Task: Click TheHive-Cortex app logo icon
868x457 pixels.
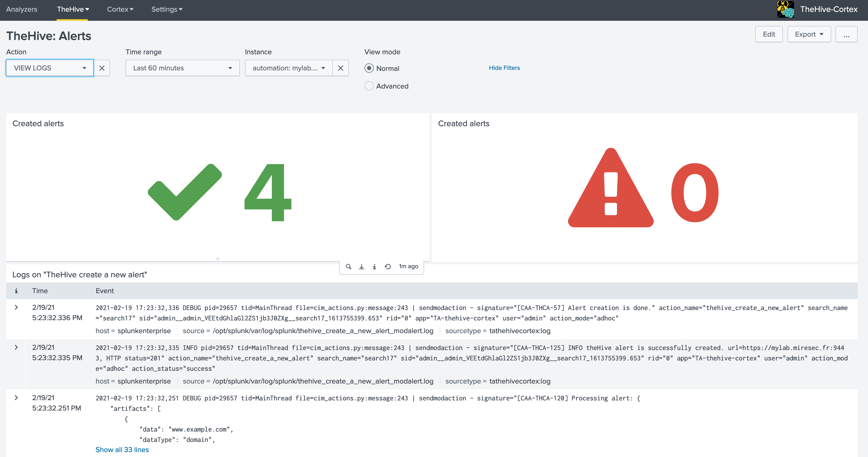Action: 785,9
